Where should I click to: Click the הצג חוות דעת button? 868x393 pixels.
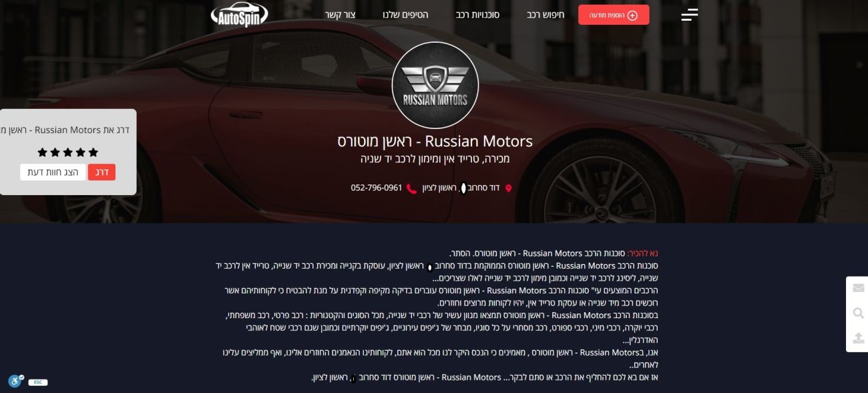click(53, 172)
